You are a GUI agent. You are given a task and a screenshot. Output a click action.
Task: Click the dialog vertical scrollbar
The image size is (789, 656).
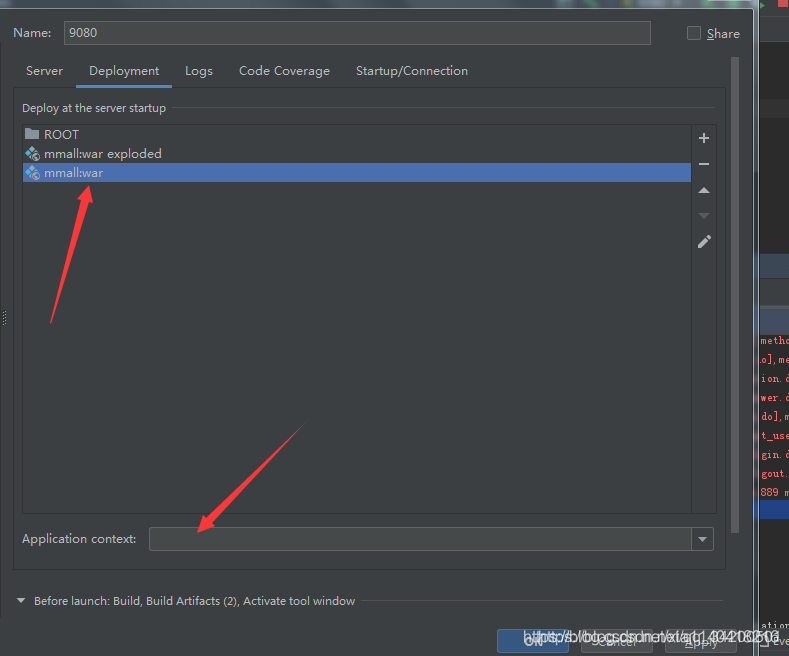click(735, 294)
